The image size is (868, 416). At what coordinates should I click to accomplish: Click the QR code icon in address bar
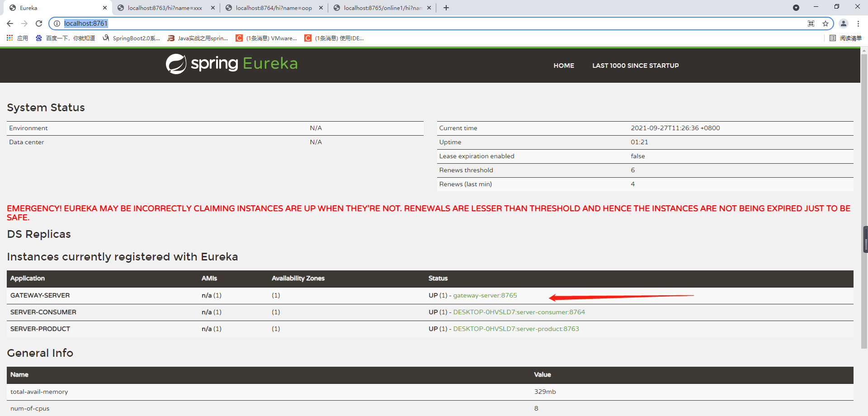click(x=811, y=24)
